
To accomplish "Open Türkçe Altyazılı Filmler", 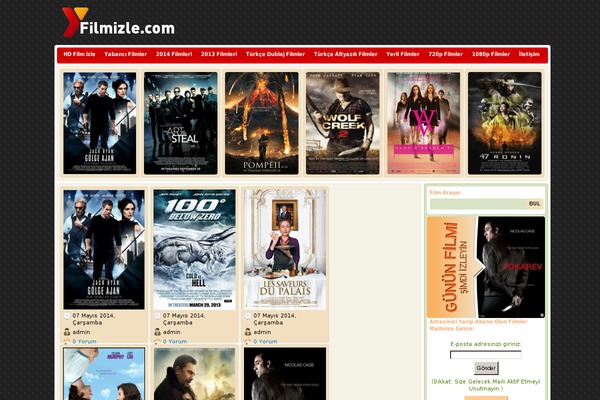I will [346, 54].
